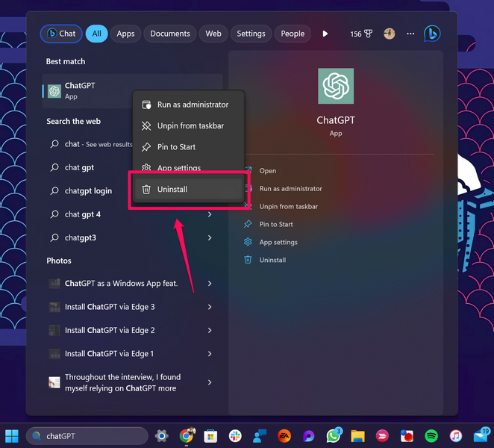
Task: Expand chevron for 'Install ChatGPT via Edge 3'
Action: coord(210,307)
